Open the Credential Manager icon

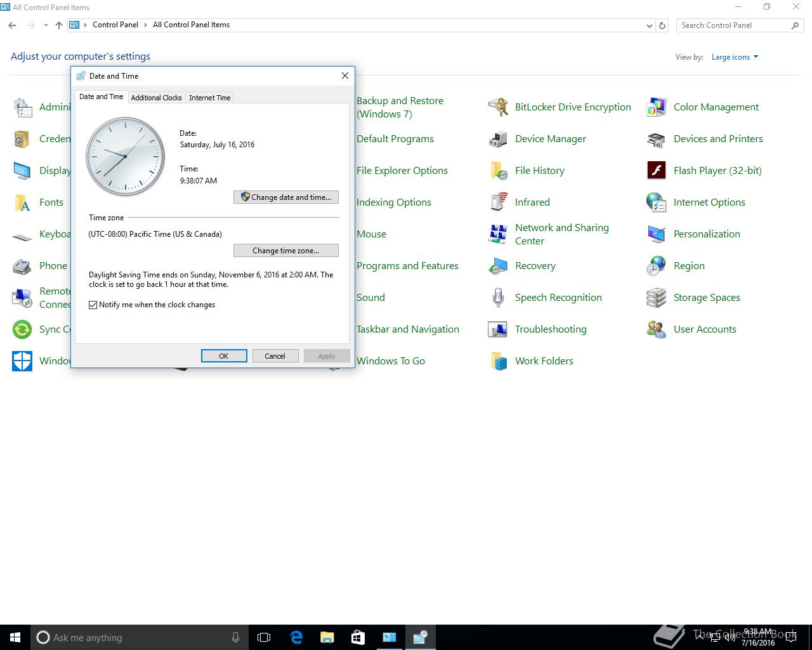(x=22, y=139)
